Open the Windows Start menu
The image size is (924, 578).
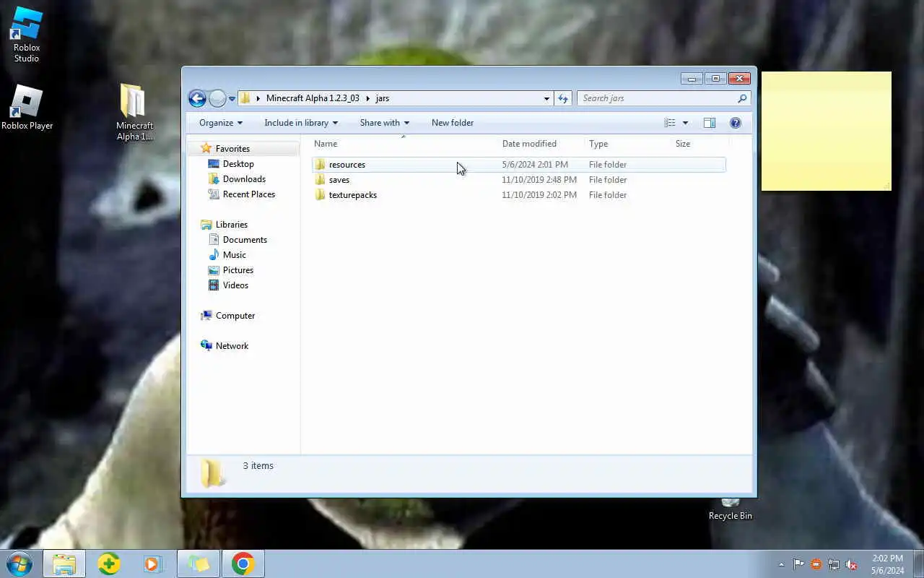pyautogui.click(x=19, y=564)
